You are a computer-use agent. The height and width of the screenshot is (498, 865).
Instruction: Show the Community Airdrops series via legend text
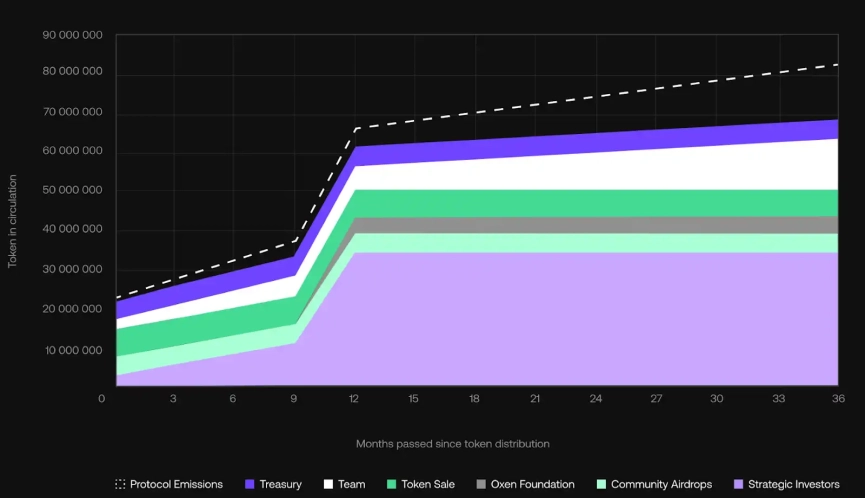click(x=661, y=484)
